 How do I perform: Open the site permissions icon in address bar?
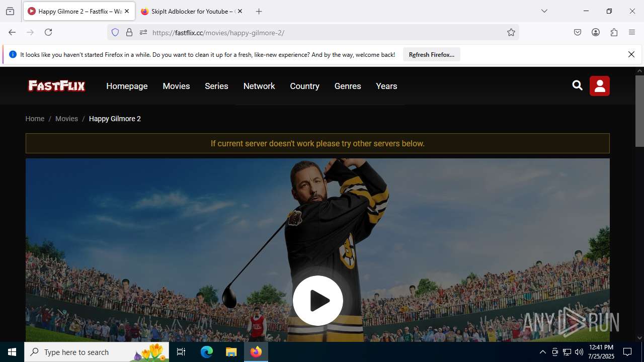click(143, 33)
